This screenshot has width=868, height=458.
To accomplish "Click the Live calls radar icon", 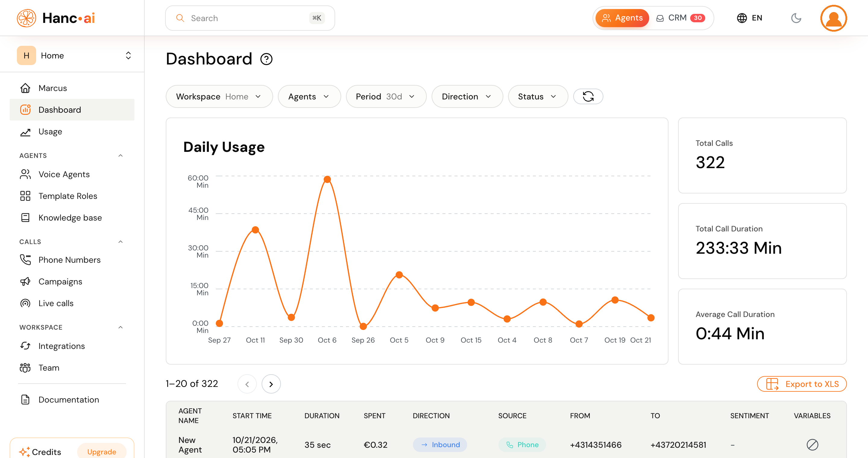I will pos(25,303).
